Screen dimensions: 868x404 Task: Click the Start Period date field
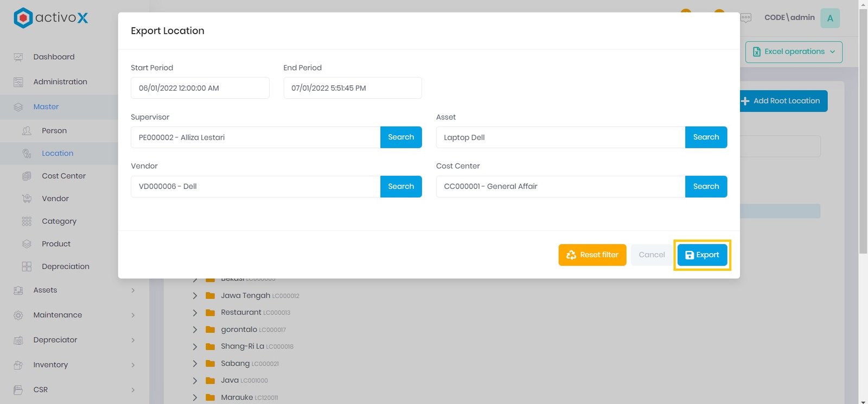coord(200,88)
